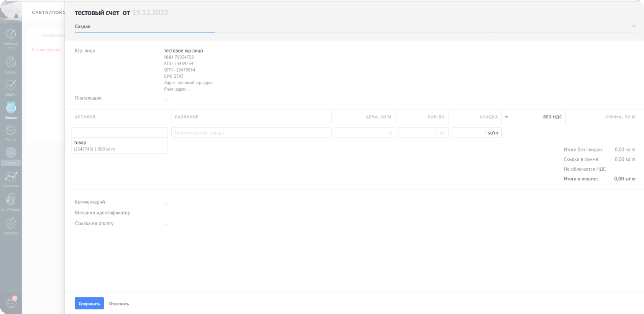This screenshot has height=314, width=644.
Task: Edit the invoice date 19.12.2022
Action: (150, 13)
